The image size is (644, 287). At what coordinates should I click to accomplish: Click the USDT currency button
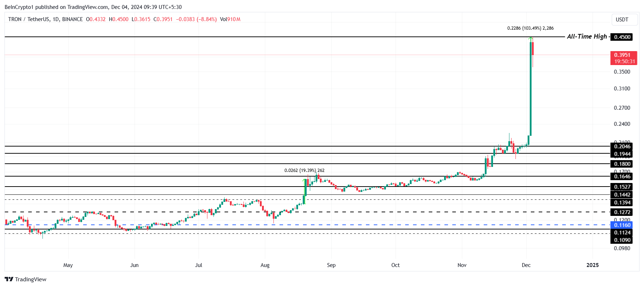tap(624, 20)
